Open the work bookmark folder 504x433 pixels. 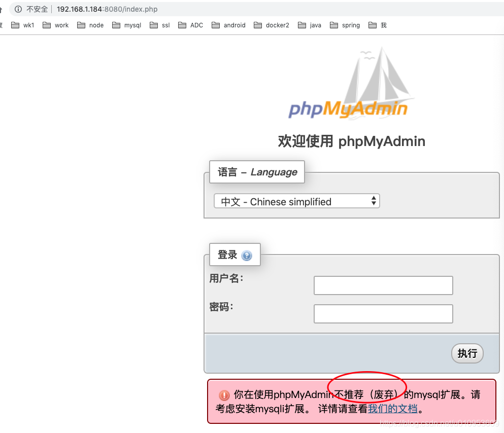(56, 25)
